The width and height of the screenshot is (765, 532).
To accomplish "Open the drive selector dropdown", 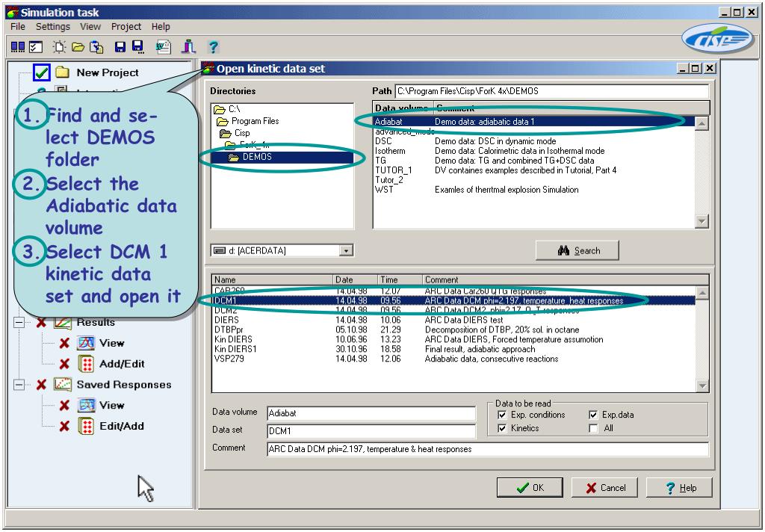I will 346,251.
